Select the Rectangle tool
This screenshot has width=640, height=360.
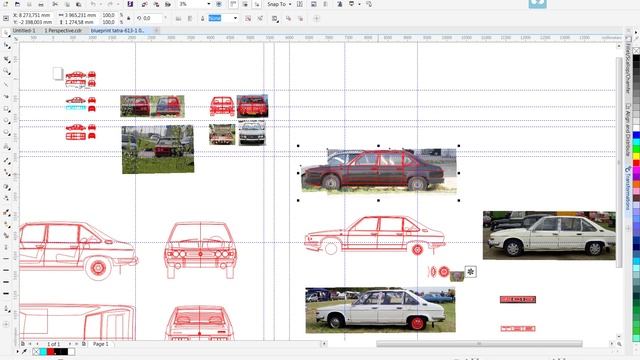(x=7, y=109)
